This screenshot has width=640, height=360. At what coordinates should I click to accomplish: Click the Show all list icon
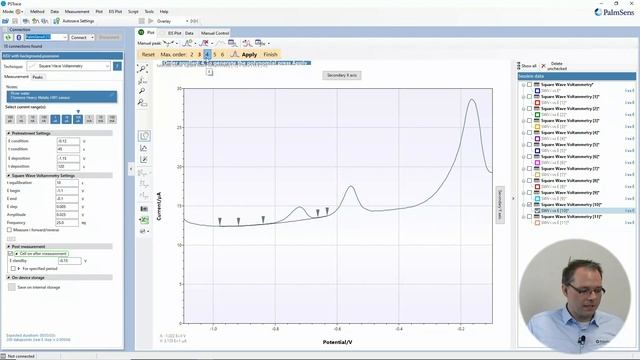(x=519, y=66)
